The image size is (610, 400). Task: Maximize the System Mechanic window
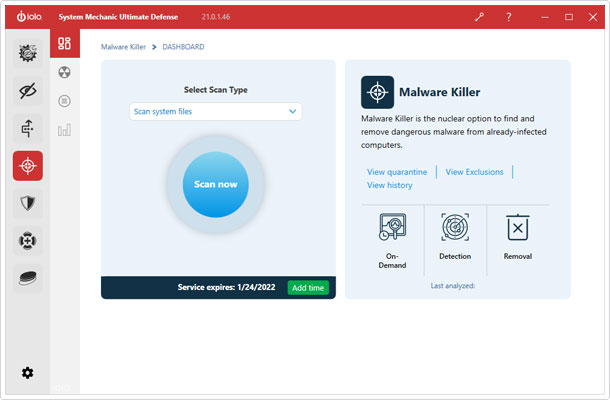click(569, 17)
